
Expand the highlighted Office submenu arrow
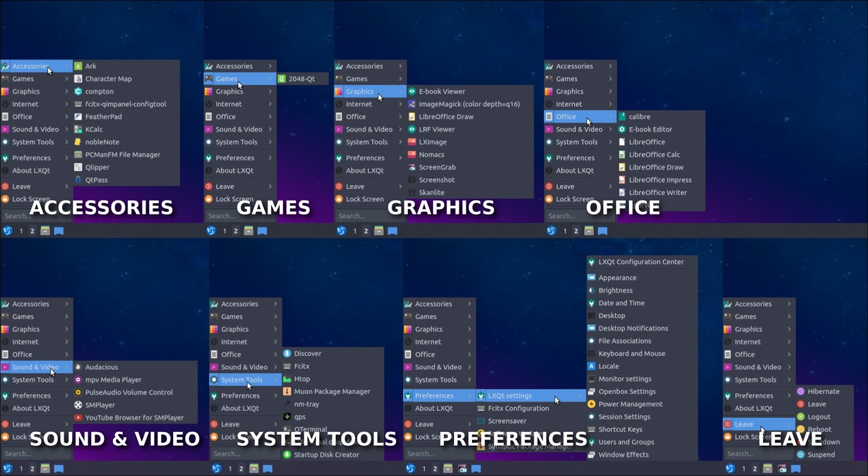(610, 117)
